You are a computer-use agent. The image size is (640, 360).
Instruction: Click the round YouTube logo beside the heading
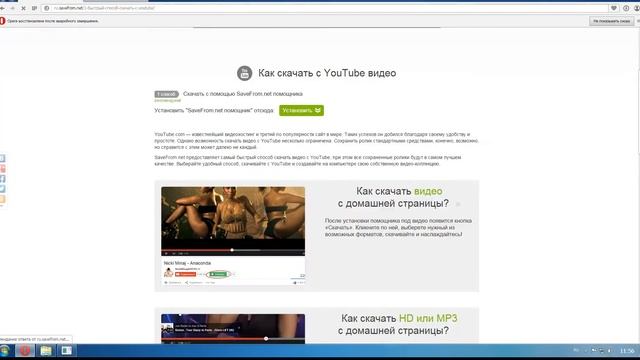[x=244, y=73]
